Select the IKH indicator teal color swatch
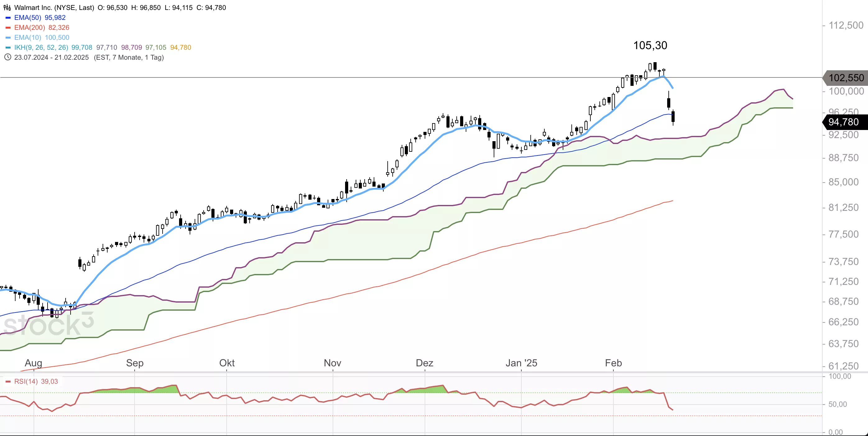868x436 pixels. (x=8, y=48)
